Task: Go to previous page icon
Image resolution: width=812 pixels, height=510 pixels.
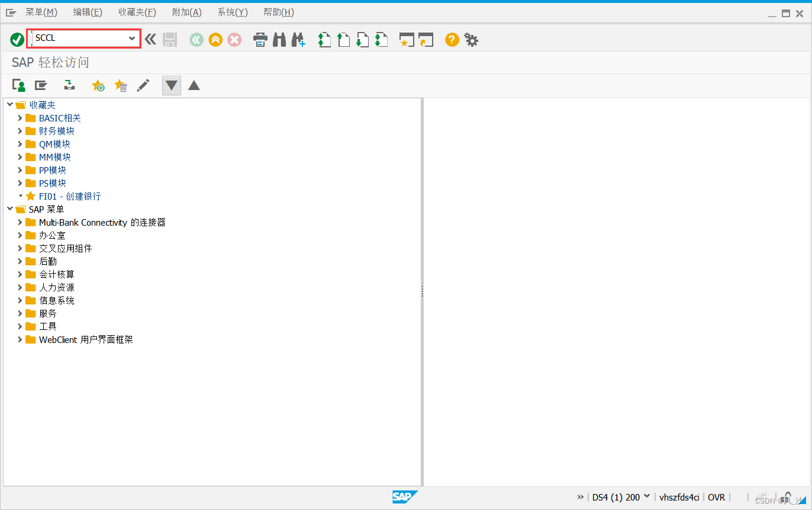Action: coord(343,40)
